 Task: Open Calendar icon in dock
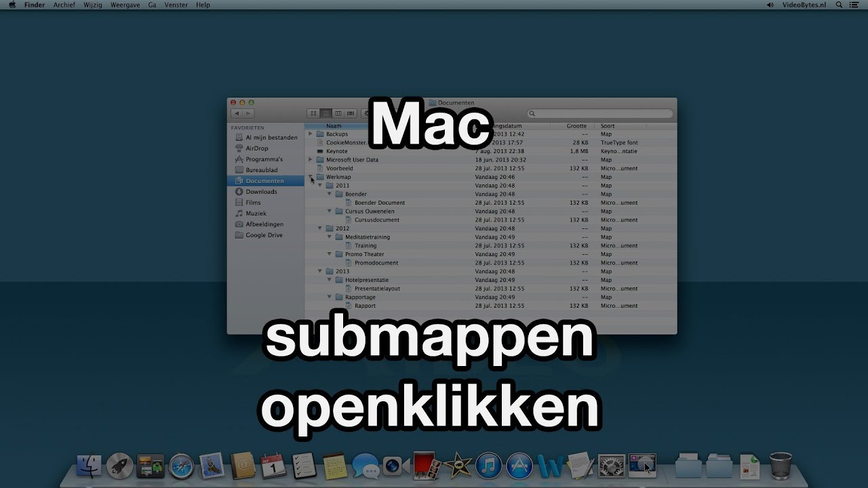coord(273,466)
